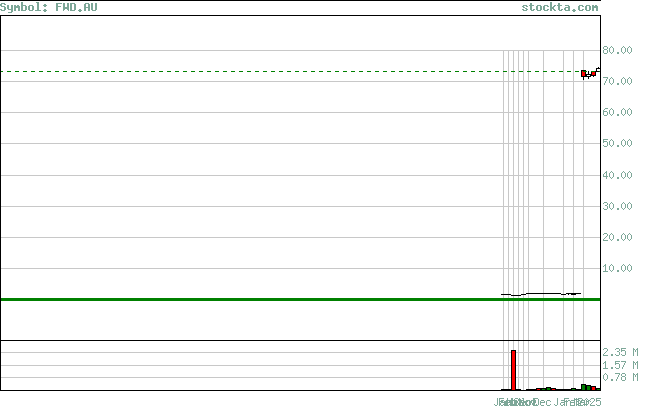655x406 pixels.
Task: Click the 0.78 M volume axis label
Action: [x=620, y=377]
